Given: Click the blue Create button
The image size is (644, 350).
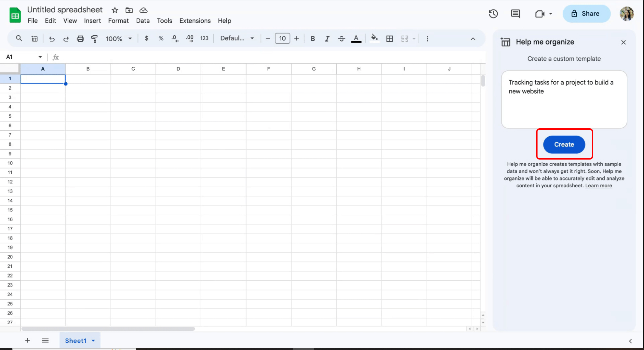Looking at the screenshot, I should (564, 144).
